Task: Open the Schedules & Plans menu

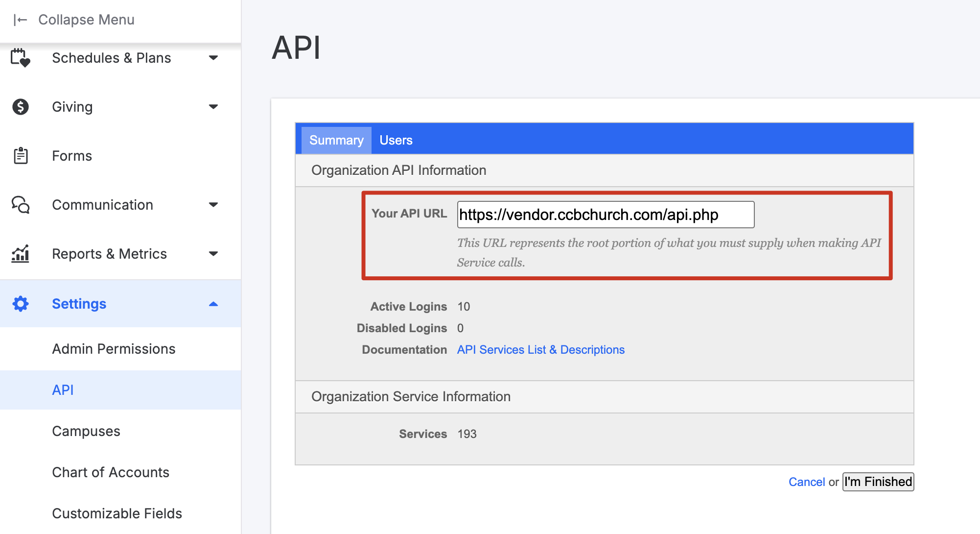Action: click(112, 58)
